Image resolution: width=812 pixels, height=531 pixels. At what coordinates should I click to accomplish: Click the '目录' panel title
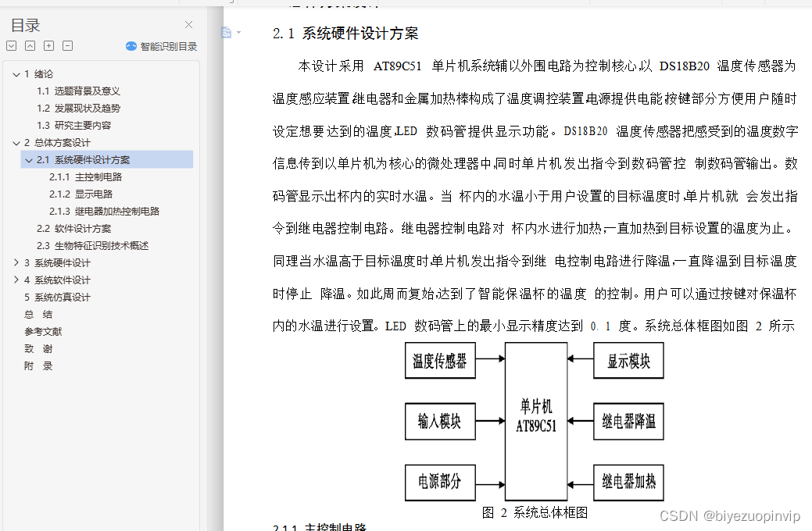(25, 25)
